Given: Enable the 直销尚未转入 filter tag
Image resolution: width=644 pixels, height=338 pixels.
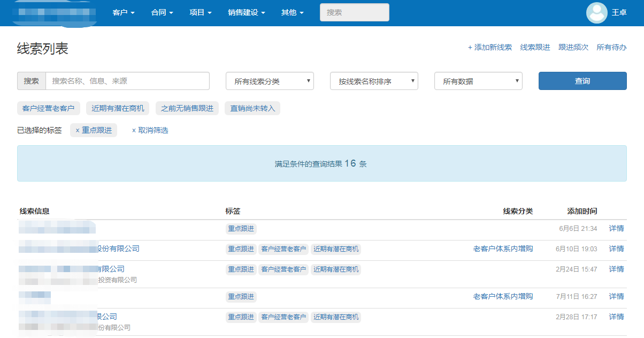Looking at the screenshot, I should point(252,108).
